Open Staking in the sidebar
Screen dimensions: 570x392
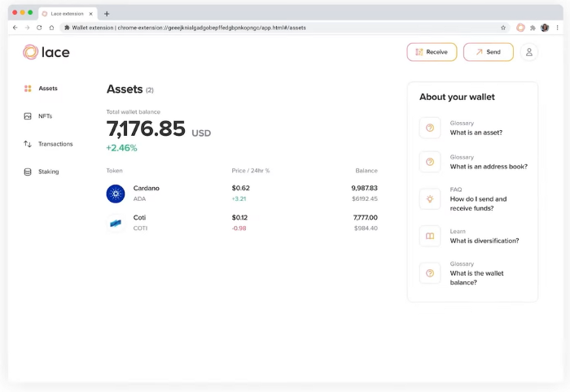click(48, 172)
